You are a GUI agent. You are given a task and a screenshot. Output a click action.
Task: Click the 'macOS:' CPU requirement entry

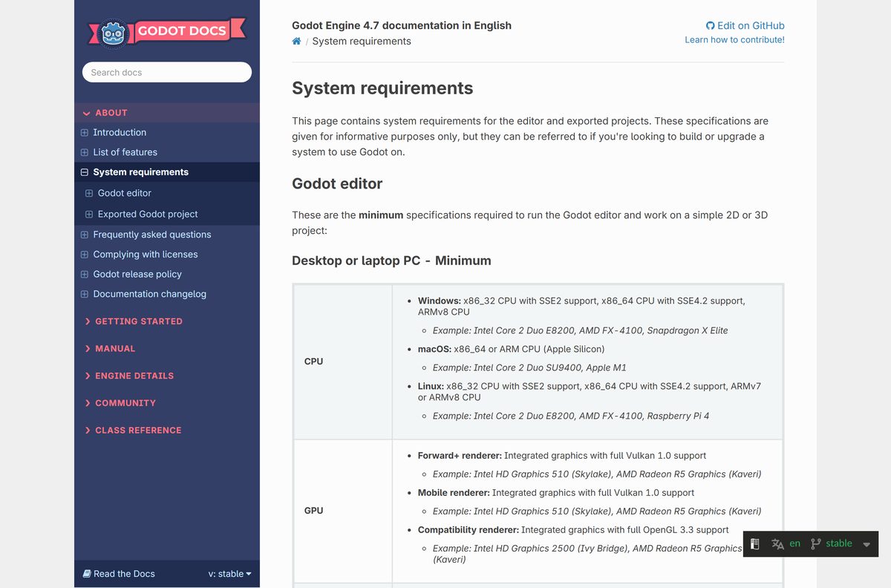click(x=511, y=349)
